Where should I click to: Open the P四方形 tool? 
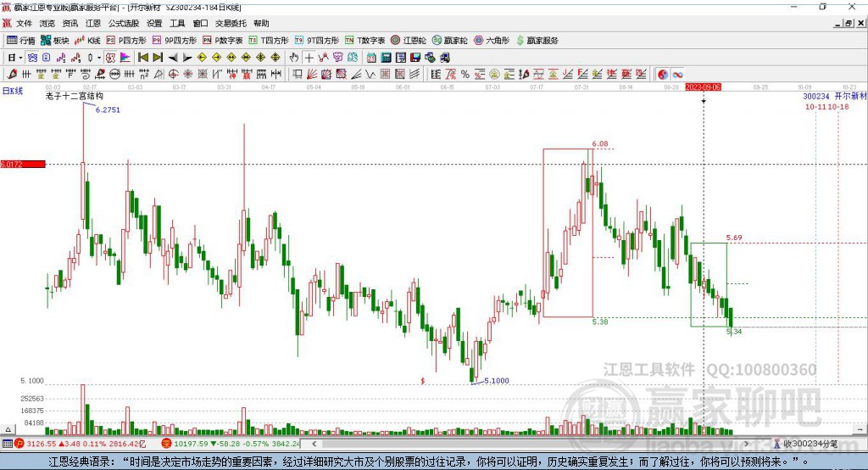pos(126,41)
